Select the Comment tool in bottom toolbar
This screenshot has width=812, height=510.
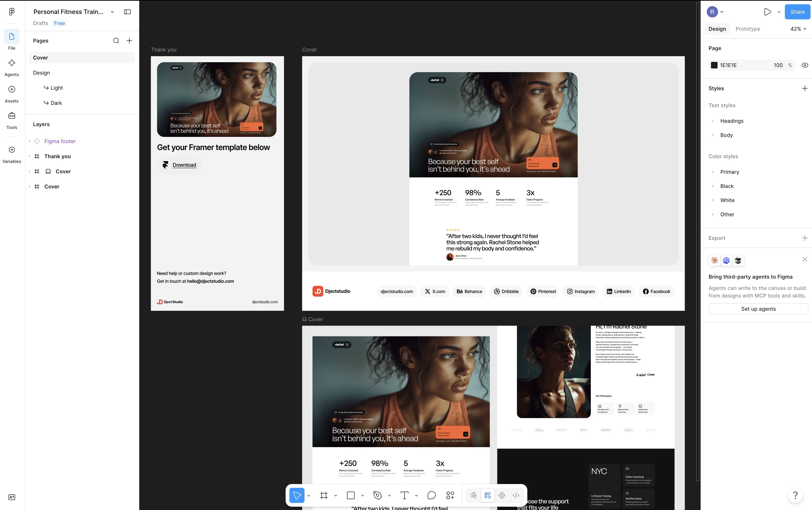point(432,495)
